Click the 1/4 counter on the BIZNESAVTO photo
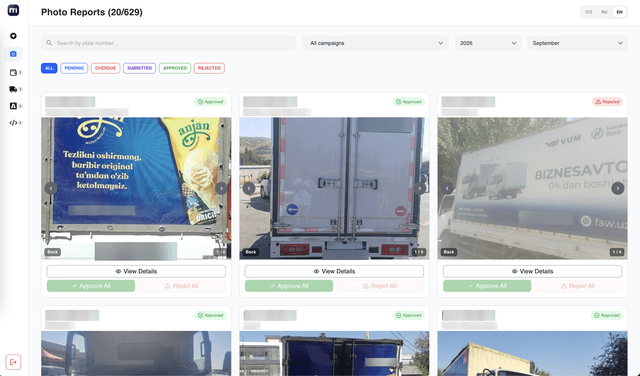 (x=617, y=252)
